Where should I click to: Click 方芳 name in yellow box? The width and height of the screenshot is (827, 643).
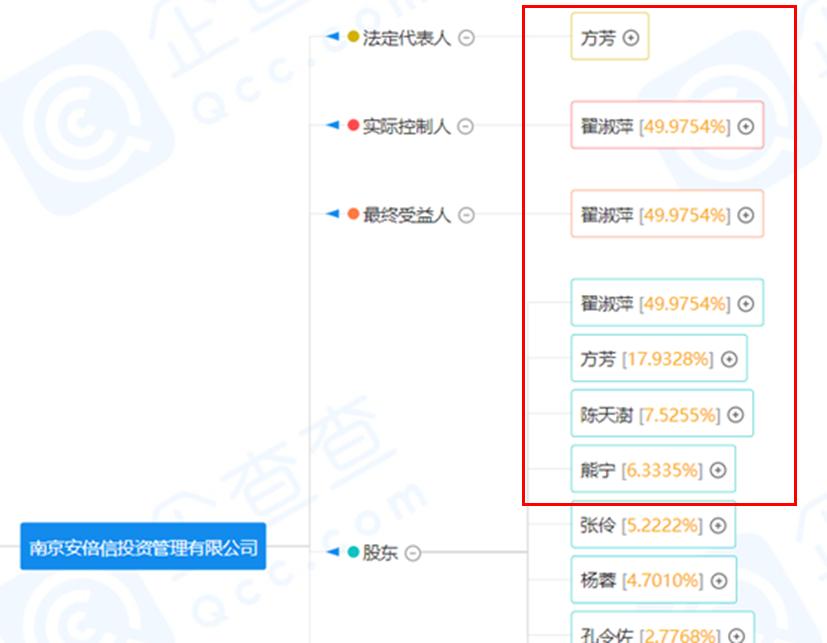[598, 38]
